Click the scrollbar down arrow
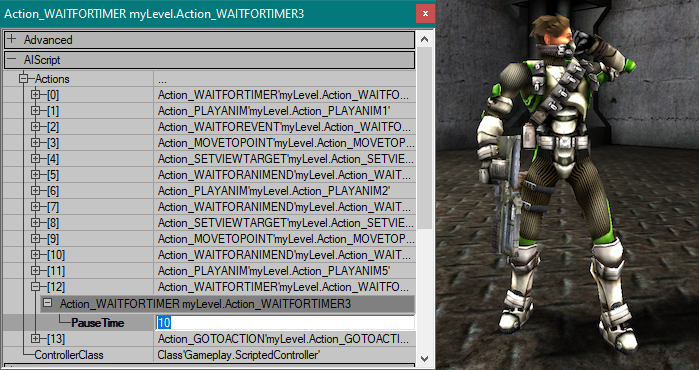This screenshot has height=370, width=699. click(424, 358)
